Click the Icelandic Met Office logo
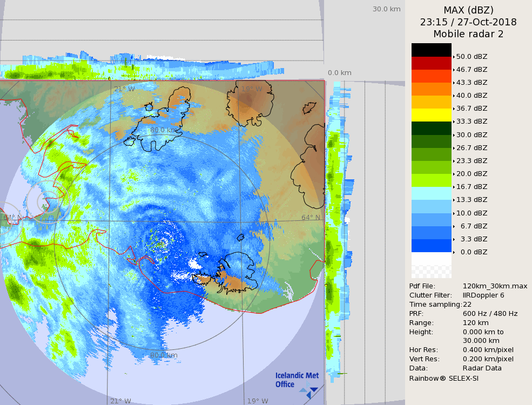 297,382
